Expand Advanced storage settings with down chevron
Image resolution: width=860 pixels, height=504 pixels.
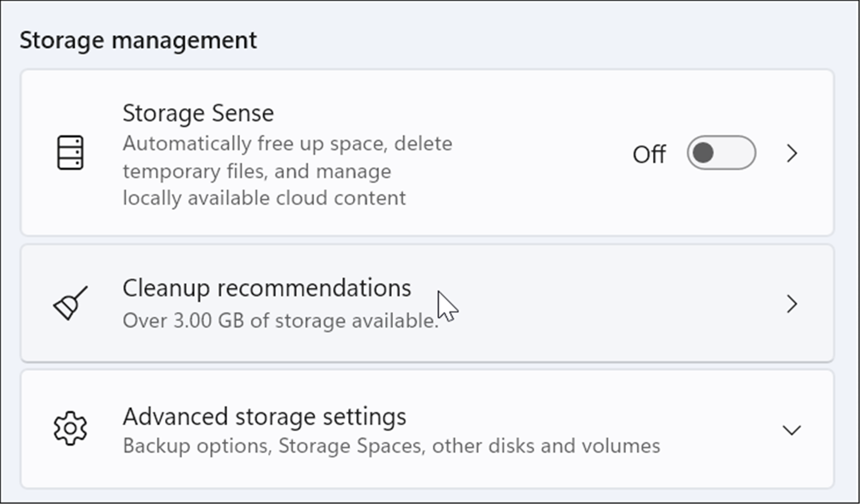(792, 430)
